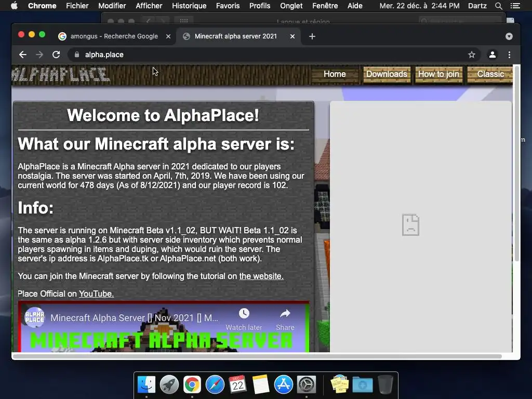This screenshot has width=532, height=399.
Task: Click the Share arrow on the video
Action: click(x=285, y=313)
